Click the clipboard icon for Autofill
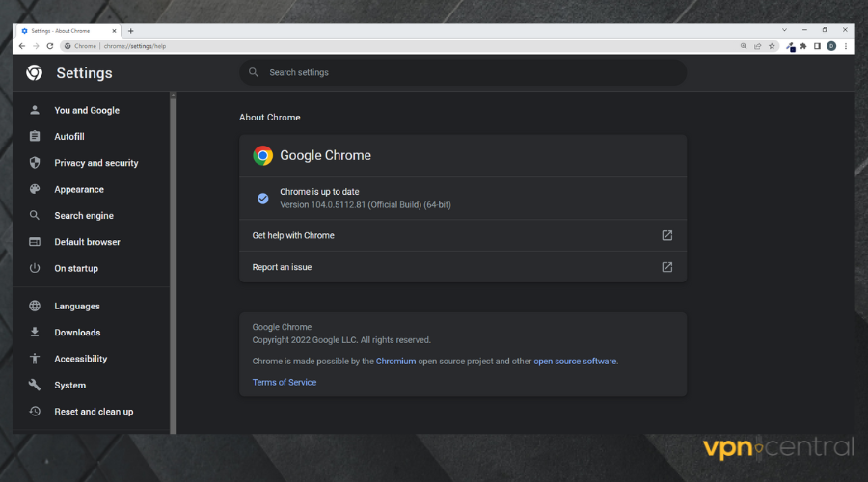This screenshot has height=482, width=868. pyautogui.click(x=35, y=136)
